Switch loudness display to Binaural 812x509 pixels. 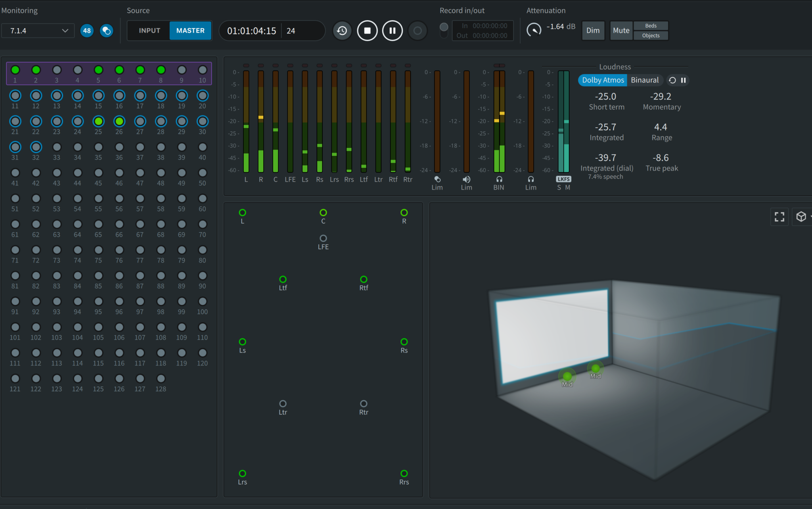coord(645,80)
